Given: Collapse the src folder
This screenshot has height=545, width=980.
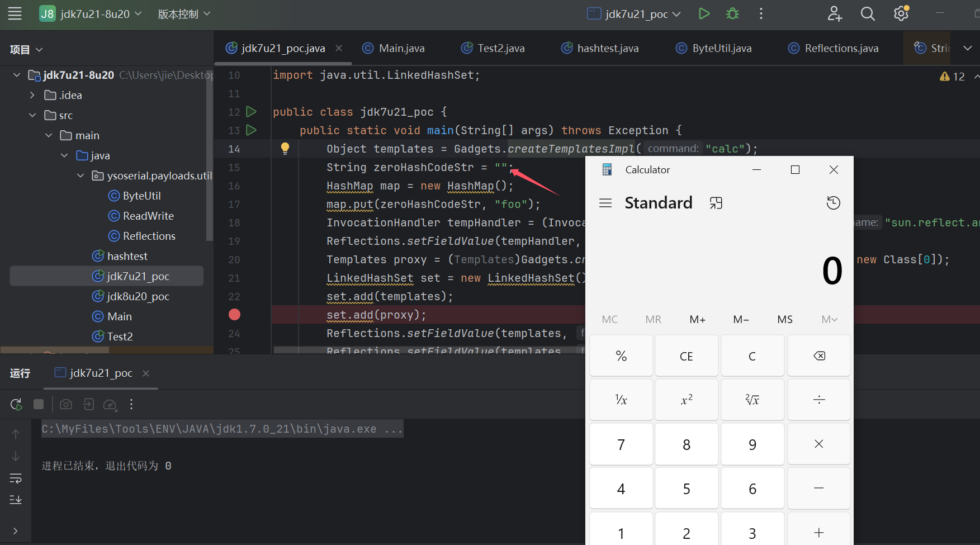Looking at the screenshot, I should pos(32,115).
